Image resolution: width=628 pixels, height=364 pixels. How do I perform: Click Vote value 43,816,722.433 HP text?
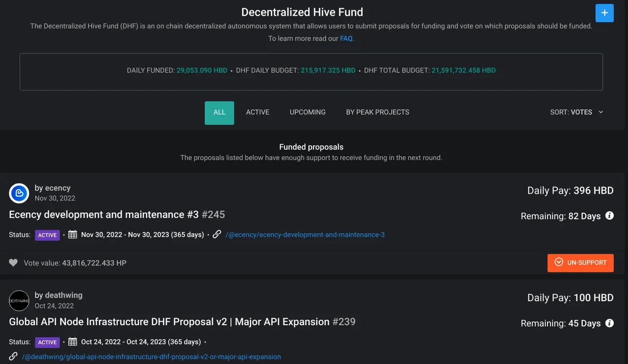(75, 263)
